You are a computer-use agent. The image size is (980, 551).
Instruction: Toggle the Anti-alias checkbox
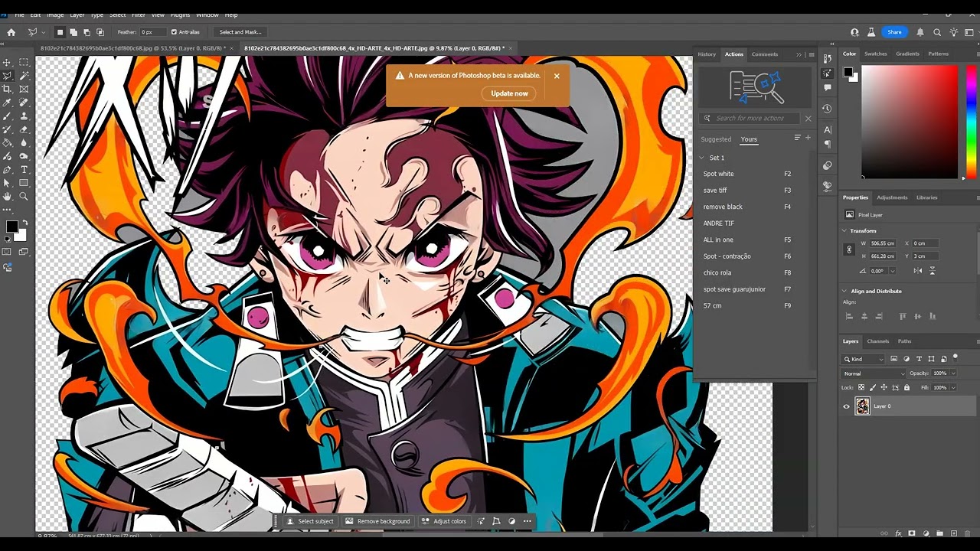(174, 32)
